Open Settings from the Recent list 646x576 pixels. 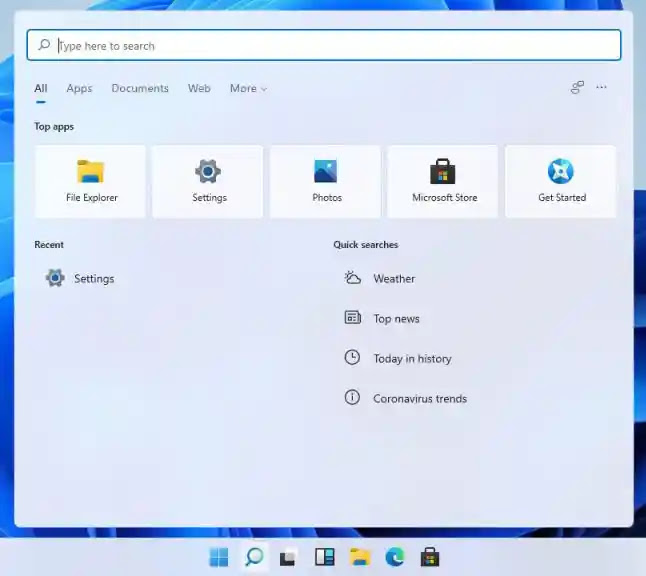pos(80,279)
